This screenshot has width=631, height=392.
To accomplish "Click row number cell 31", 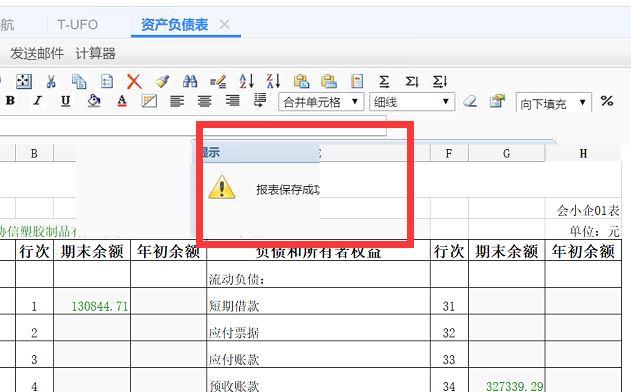I will pyautogui.click(x=449, y=301).
